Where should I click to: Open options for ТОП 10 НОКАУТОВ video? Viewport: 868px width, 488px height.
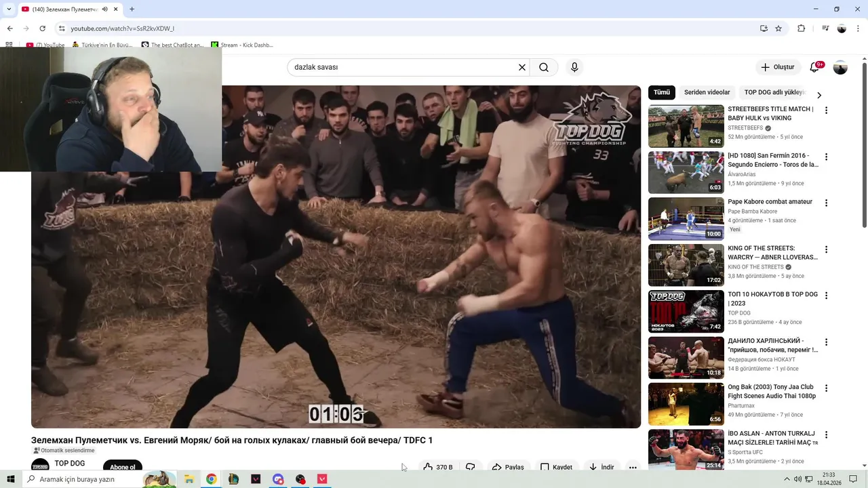826,296
